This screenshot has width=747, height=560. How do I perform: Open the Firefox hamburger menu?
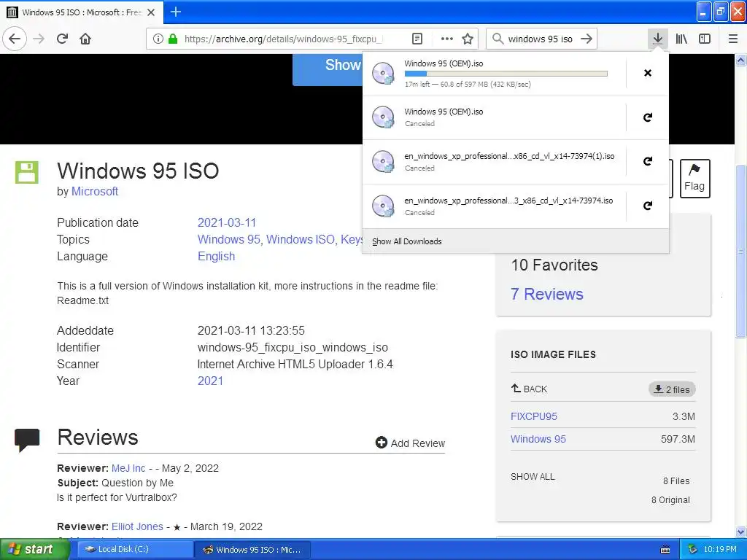pos(732,39)
